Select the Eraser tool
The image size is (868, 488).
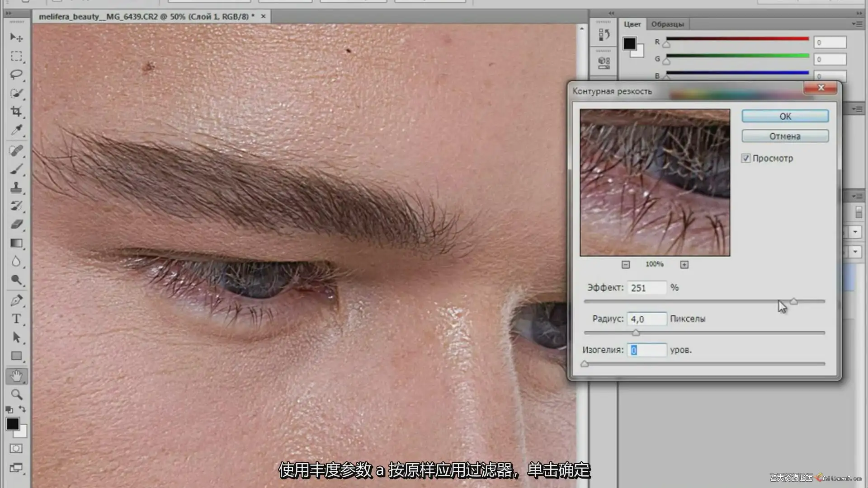click(16, 224)
